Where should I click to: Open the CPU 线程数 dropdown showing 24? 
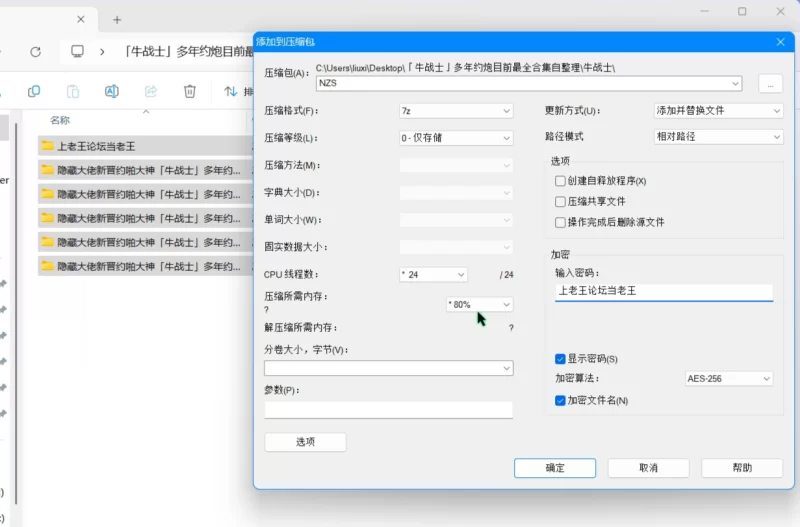[x=433, y=274]
